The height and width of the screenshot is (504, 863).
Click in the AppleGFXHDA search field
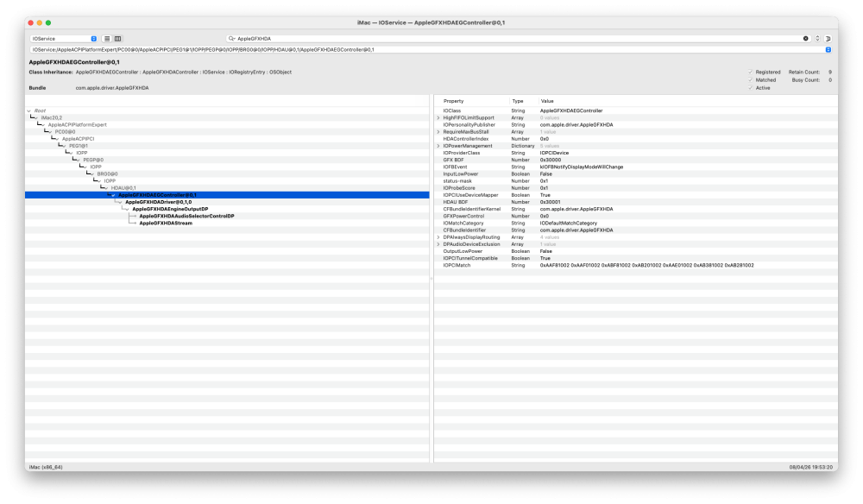(x=517, y=39)
